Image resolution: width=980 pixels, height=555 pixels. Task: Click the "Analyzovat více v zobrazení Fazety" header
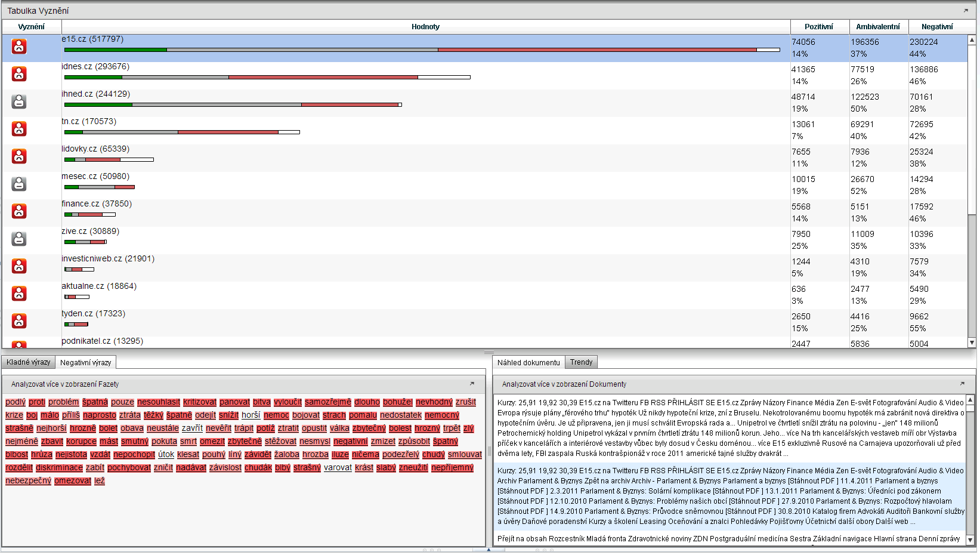pos(65,384)
